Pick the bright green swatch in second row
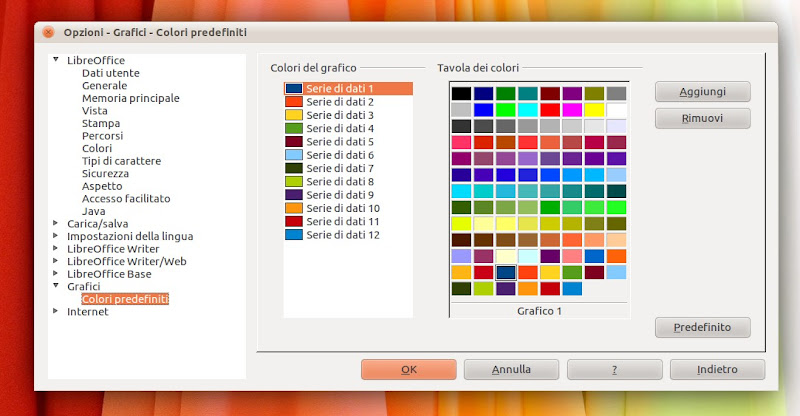This screenshot has width=800, height=416. coord(506,110)
